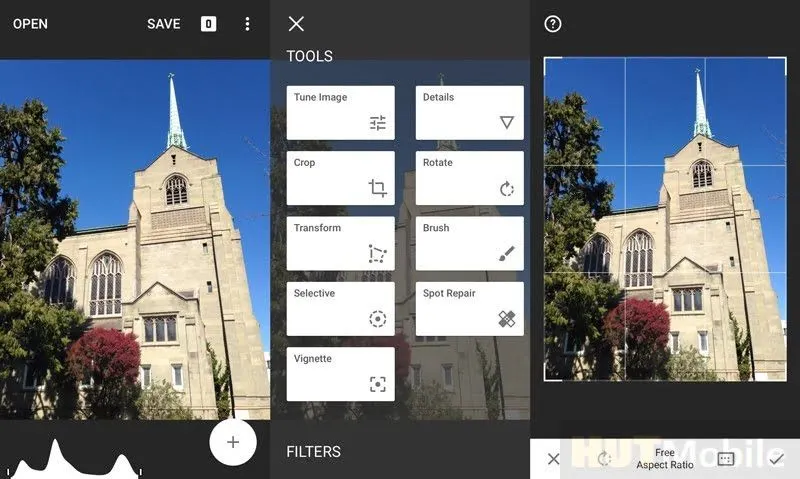
Task: Select the Transform tool
Action: click(x=340, y=243)
